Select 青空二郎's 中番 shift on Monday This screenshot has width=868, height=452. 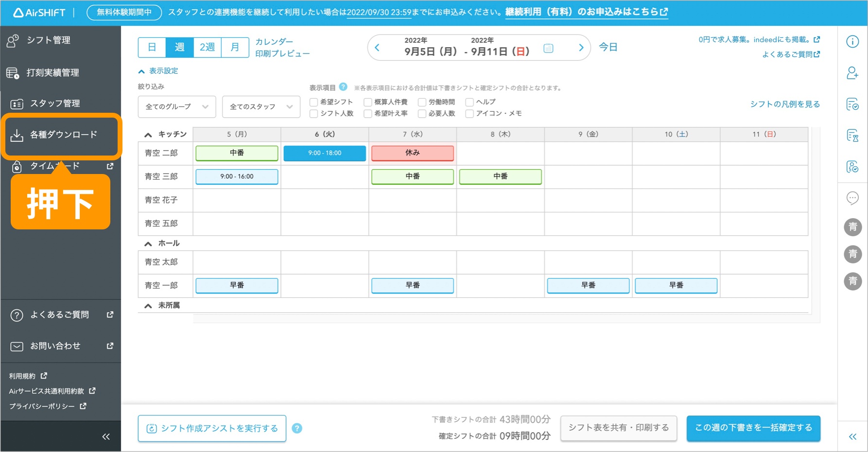[237, 153]
